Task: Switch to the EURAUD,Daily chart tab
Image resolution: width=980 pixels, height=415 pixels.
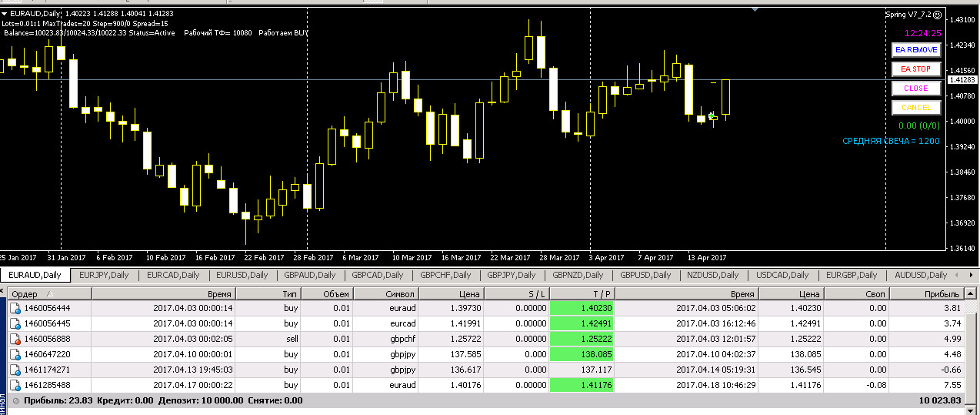Action: pos(35,275)
